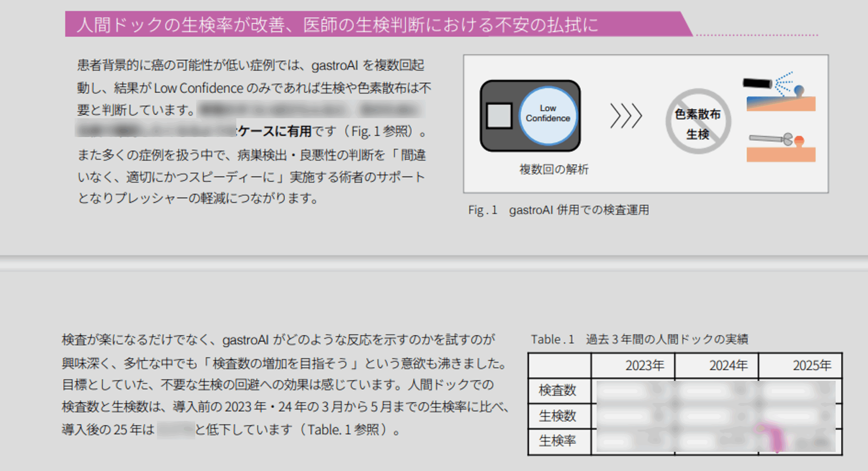Click the 生検率 row label
The image size is (868, 471).
tap(558, 441)
